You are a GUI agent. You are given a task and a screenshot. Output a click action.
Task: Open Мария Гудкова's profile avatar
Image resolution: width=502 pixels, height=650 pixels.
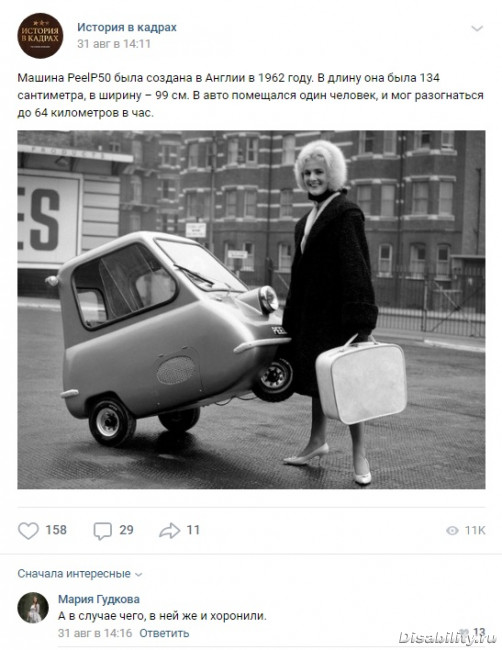tap(33, 607)
